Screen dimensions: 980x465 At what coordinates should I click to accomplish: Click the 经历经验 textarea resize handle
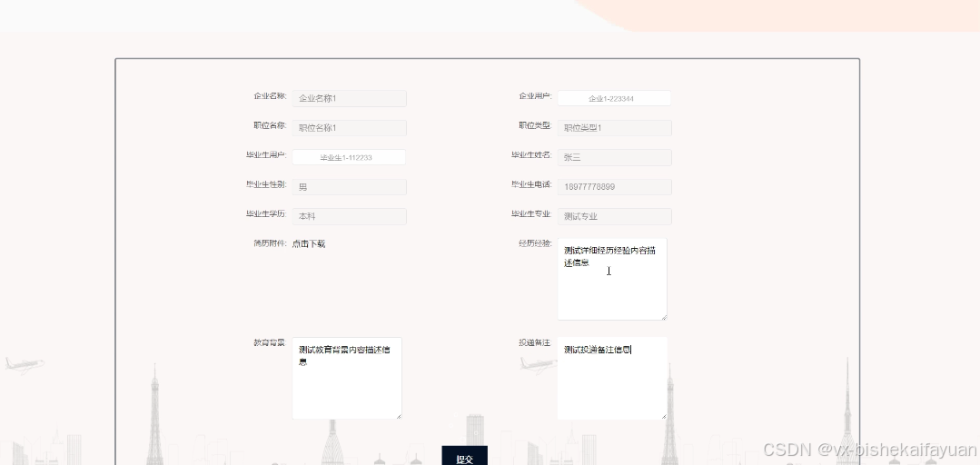[x=664, y=317]
